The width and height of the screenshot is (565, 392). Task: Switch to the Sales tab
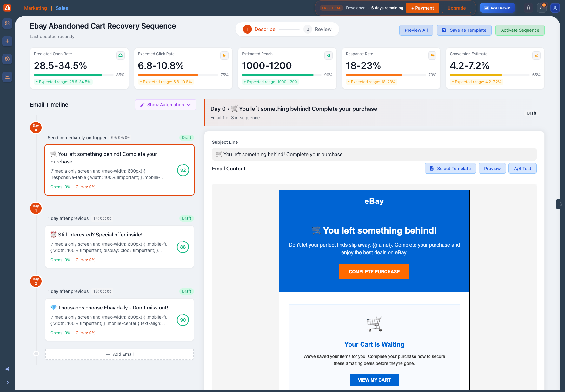pyautogui.click(x=62, y=8)
